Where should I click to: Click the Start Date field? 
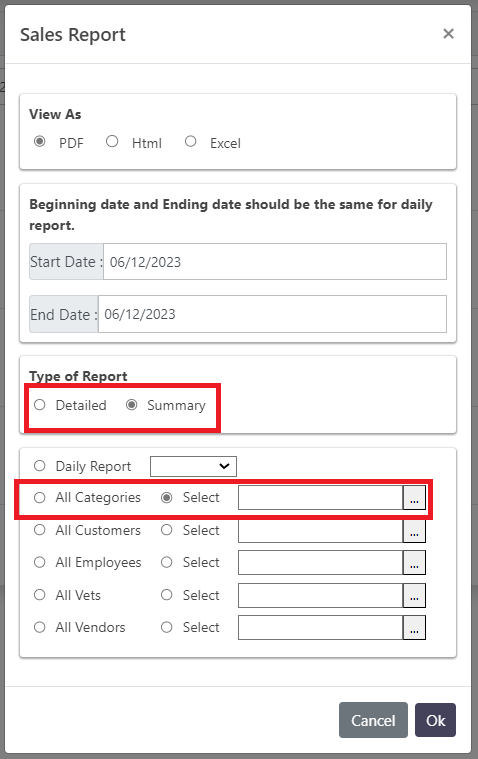coord(275,262)
